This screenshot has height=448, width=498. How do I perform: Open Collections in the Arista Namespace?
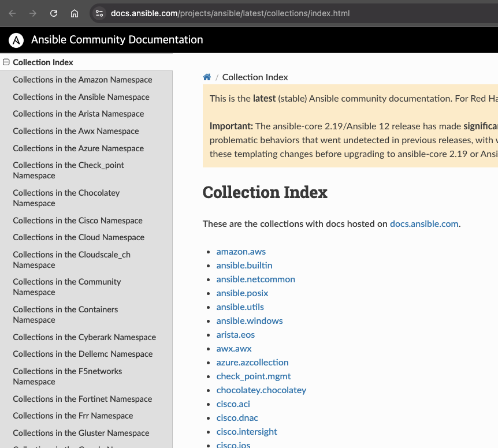point(79,114)
